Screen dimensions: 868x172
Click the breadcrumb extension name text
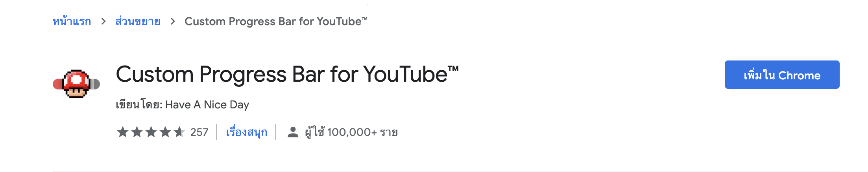click(x=275, y=21)
